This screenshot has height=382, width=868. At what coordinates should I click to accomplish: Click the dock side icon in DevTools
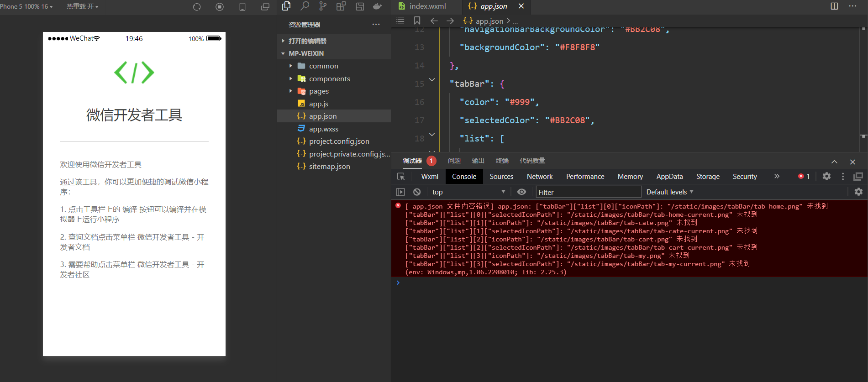click(858, 176)
